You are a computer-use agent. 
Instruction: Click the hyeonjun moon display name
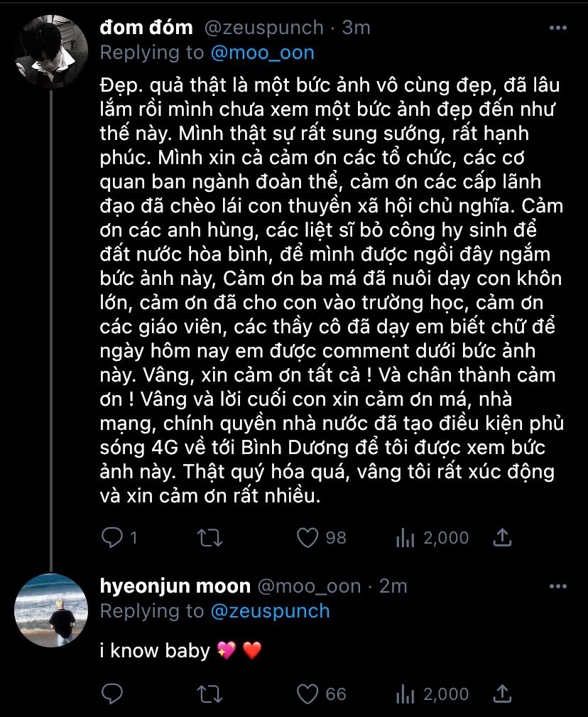(175, 586)
